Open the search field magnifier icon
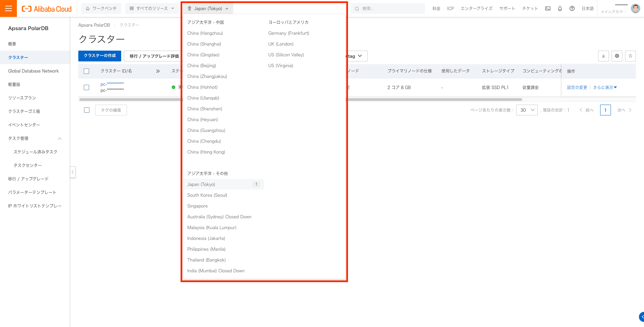This screenshot has height=327, width=644. 357,8
